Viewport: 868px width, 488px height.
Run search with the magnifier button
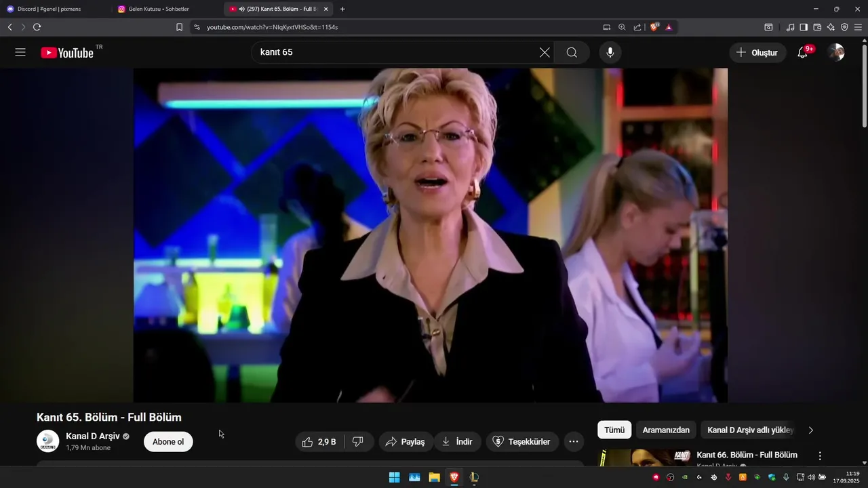tap(572, 52)
